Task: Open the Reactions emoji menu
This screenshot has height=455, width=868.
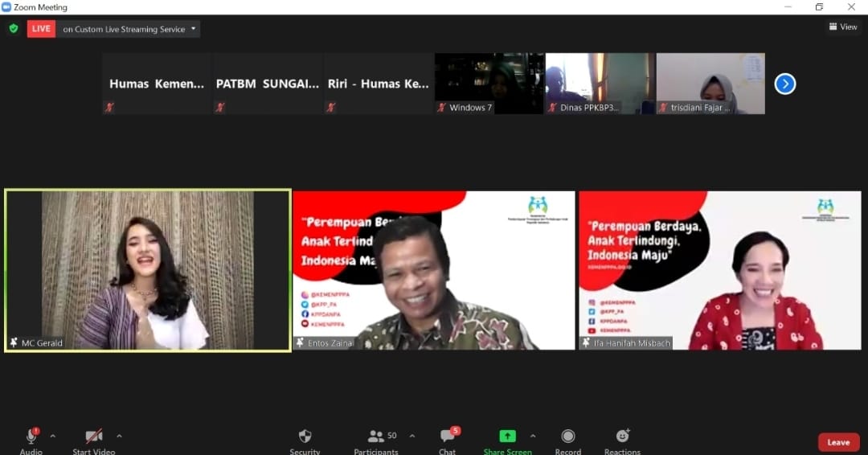Action: (622, 441)
